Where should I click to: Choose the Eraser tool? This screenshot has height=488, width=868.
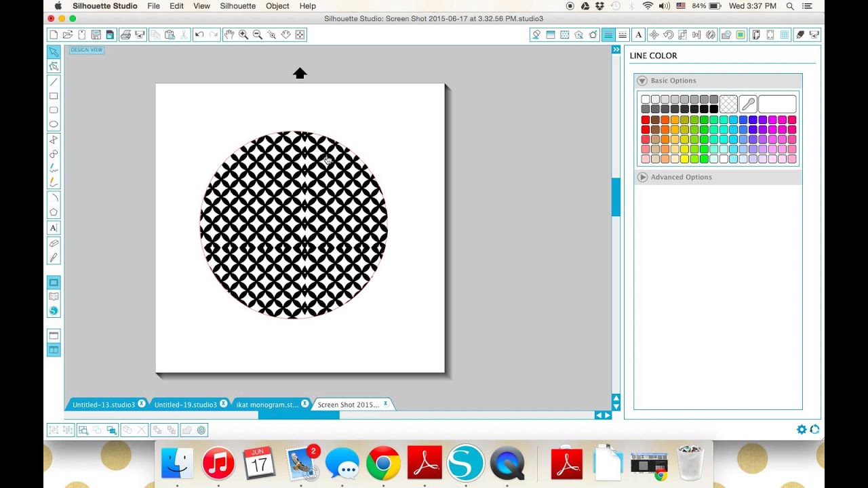[54, 243]
